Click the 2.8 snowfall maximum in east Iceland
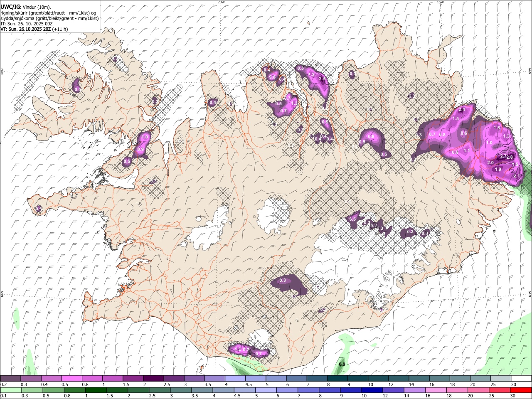 [510, 157]
